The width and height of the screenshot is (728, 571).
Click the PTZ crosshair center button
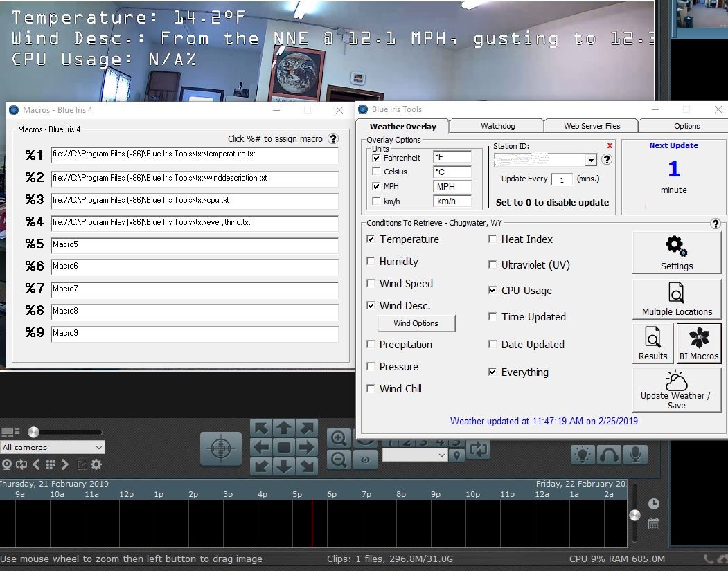click(221, 448)
